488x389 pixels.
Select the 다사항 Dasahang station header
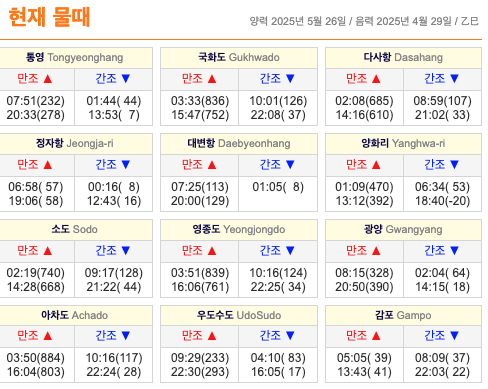point(403,58)
